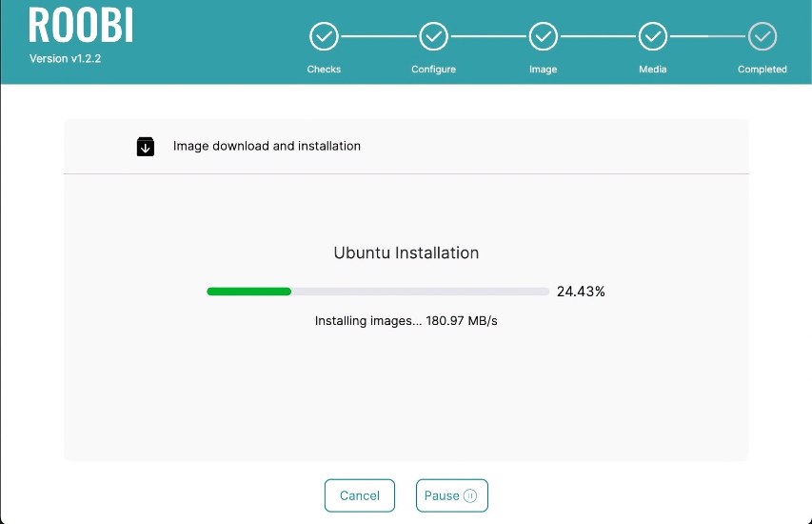
Task: Click the 'Completed' step label
Action: 762,69
